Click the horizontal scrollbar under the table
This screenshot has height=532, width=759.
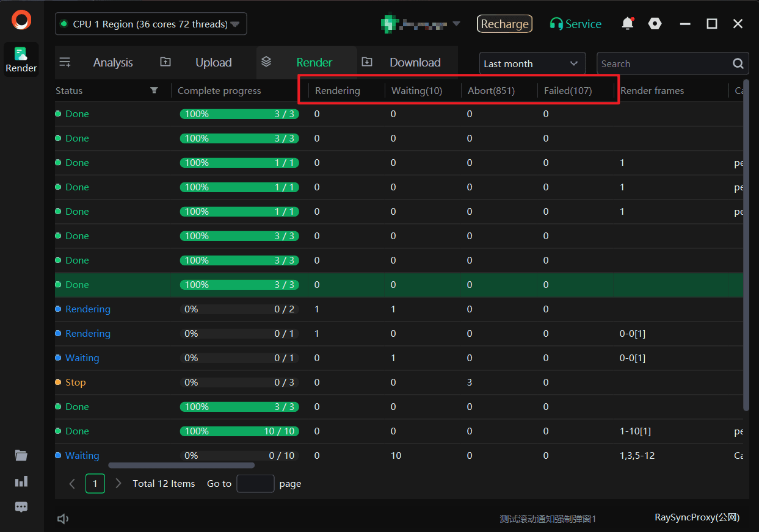pyautogui.click(x=181, y=465)
